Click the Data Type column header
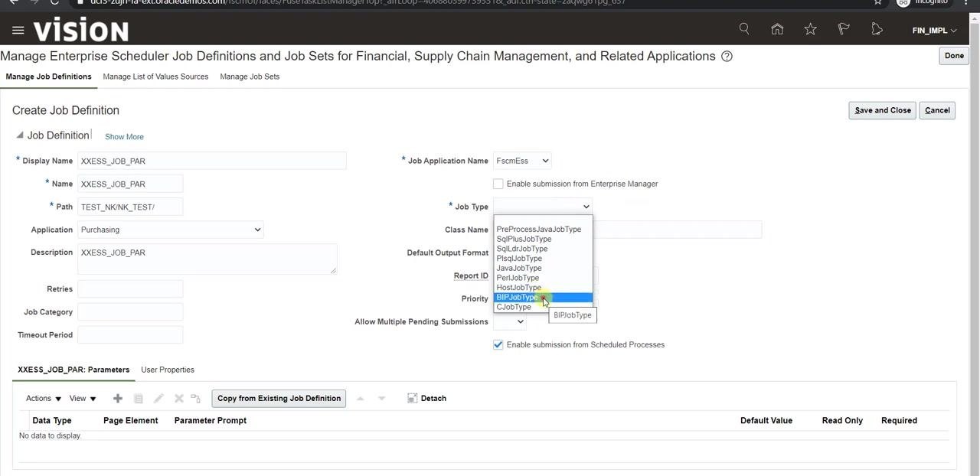 (52, 420)
